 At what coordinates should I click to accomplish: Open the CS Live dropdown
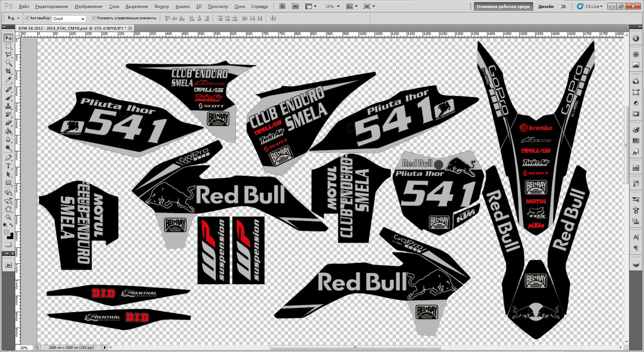[589, 7]
